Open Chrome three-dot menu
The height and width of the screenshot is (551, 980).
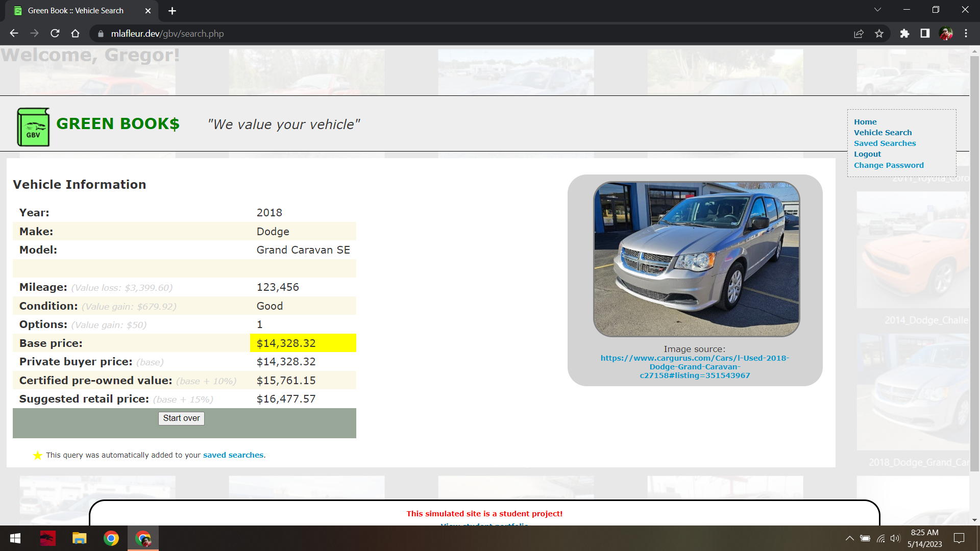[x=966, y=34]
